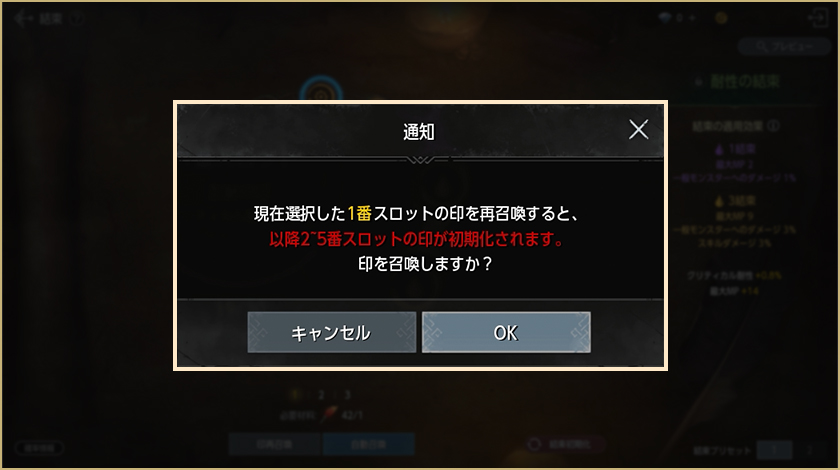Close the 通知 dialog with X
840x470 pixels.
click(x=638, y=130)
